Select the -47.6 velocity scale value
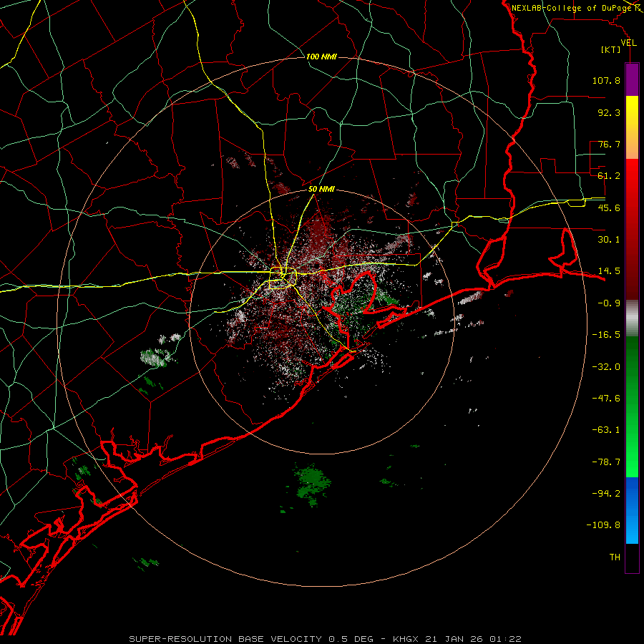The height and width of the screenshot is (644, 644). (606, 399)
